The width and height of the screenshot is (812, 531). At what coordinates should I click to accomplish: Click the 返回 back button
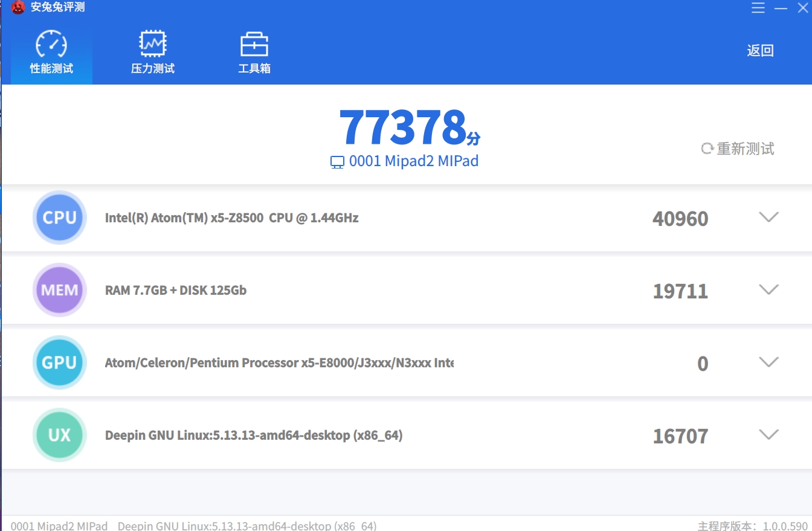pyautogui.click(x=760, y=51)
